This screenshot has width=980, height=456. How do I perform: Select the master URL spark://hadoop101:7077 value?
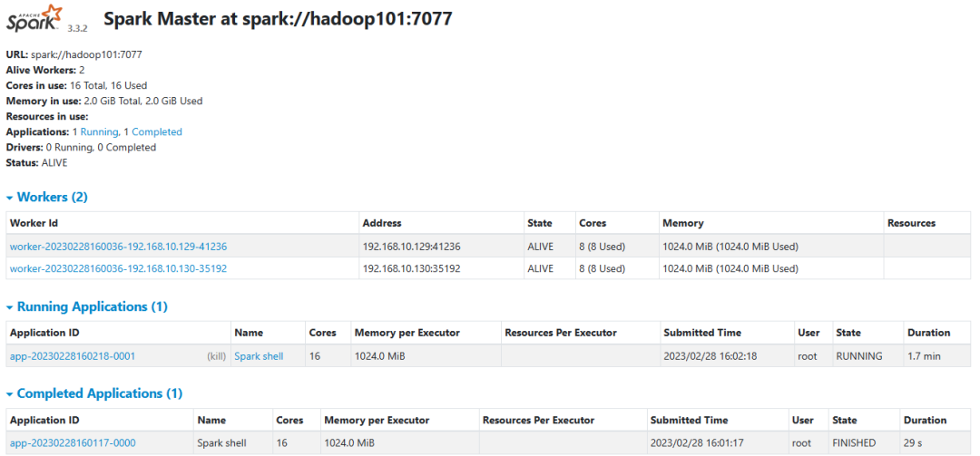86,54
